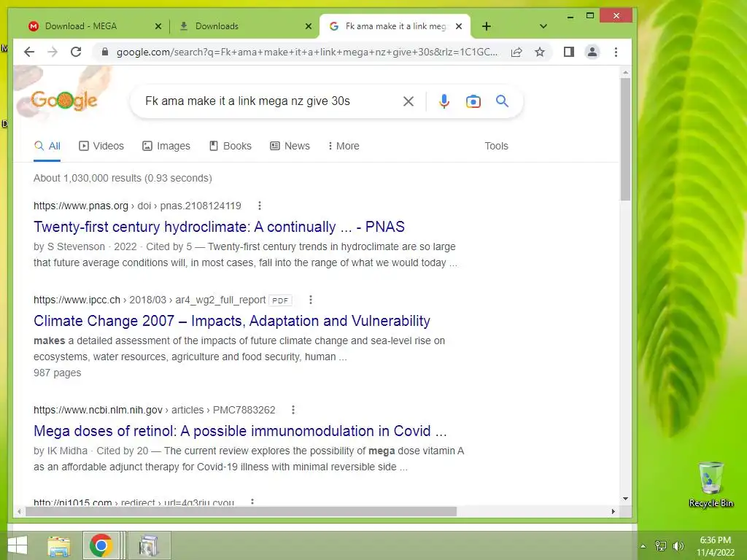Click the scroll up arrow
Screen dimensions: 747x560
coord(625,73)
